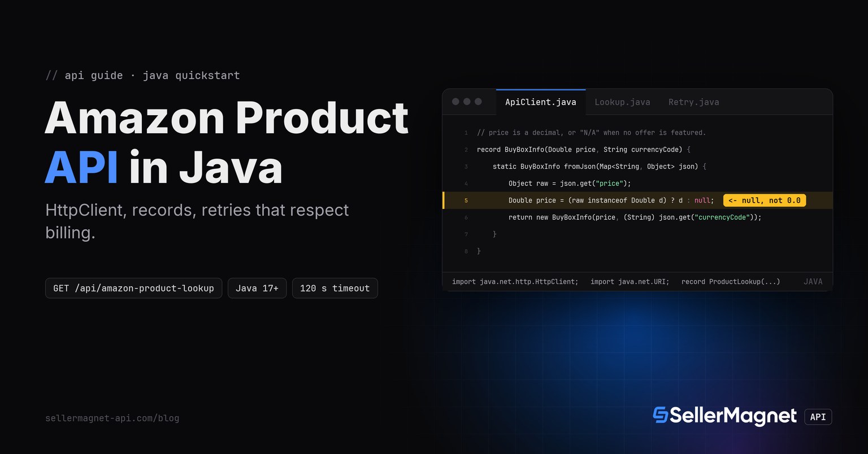Image resolution: width=868 pixels, height=454 pixels.
Task: Click the '// api guide · java quickstart' label
Action: point(142,76)
